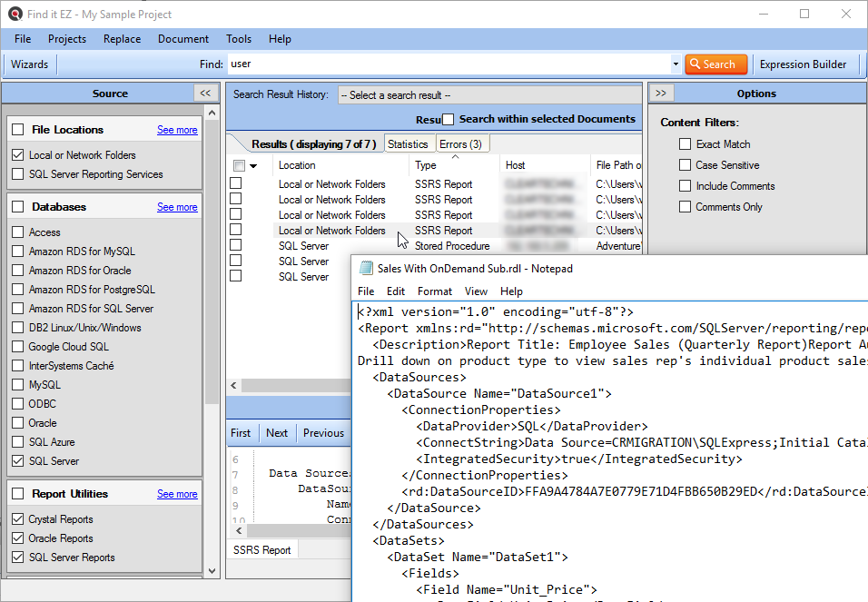868x602 pixels.
Task: Check the first SSRS Report result row box
Action: pyautogui.click(x=236, y=183)
